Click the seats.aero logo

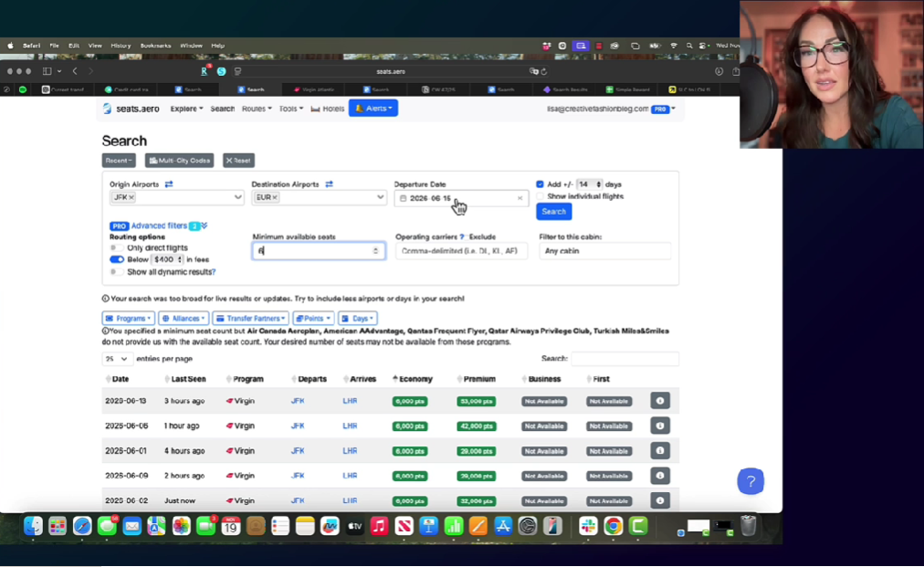[x=131, y=109]
